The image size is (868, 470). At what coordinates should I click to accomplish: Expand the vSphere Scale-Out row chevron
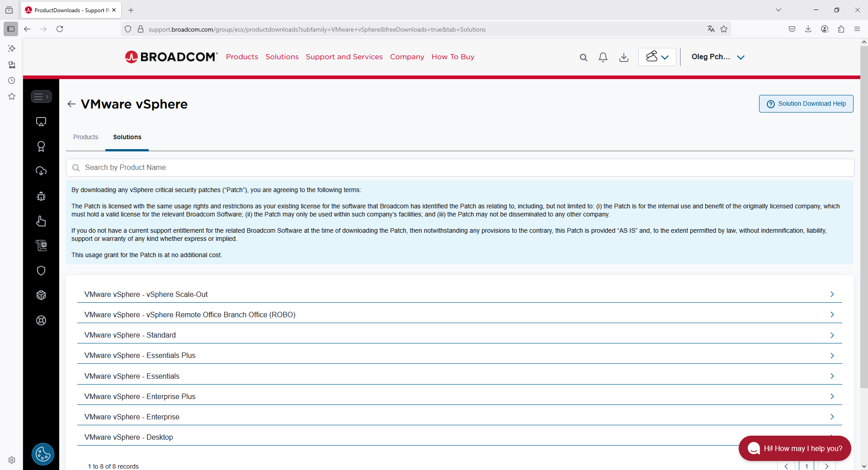[832, 294]
